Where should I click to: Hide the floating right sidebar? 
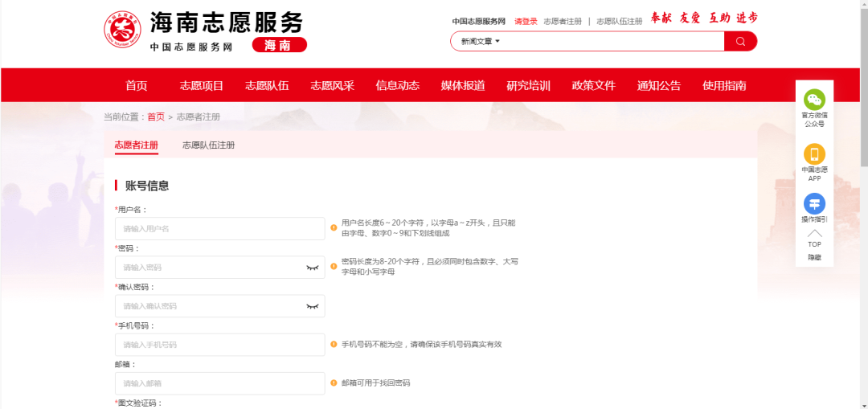point(814,257)
